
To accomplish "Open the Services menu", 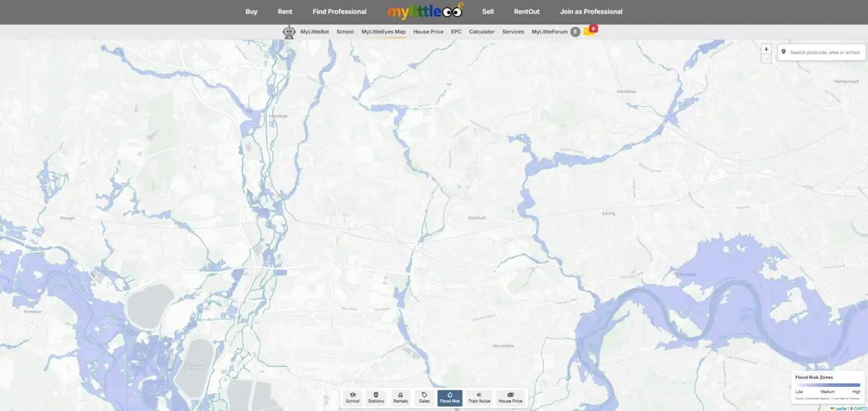I will (x=513, y=32).
